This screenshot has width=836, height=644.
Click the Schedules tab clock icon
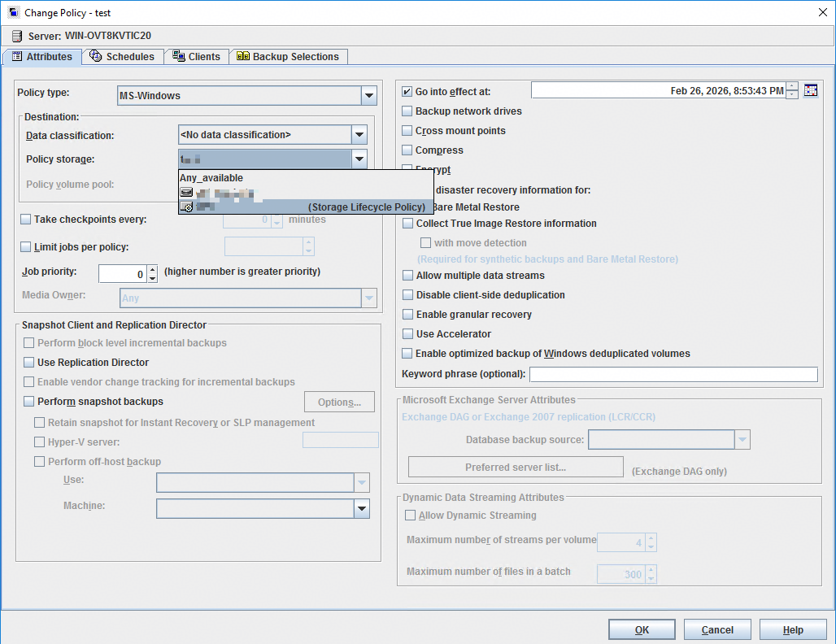pyautogui.click(x=96, y=56)
